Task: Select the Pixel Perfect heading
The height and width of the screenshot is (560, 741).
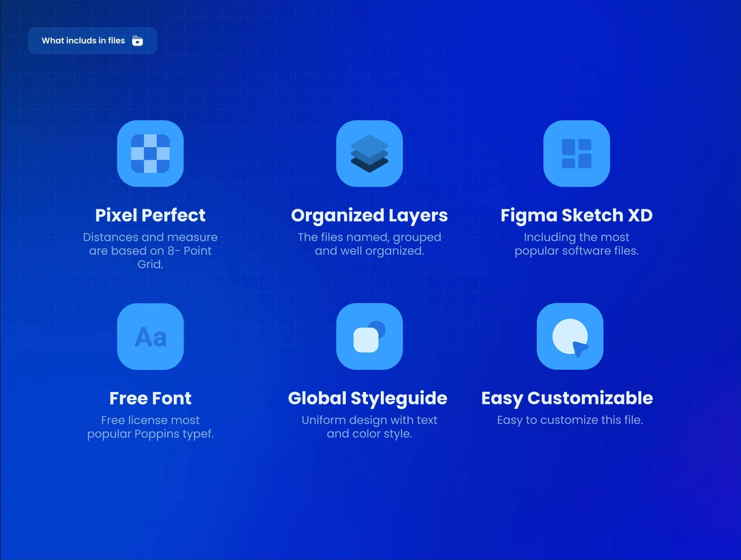Action: coord(150,215)
